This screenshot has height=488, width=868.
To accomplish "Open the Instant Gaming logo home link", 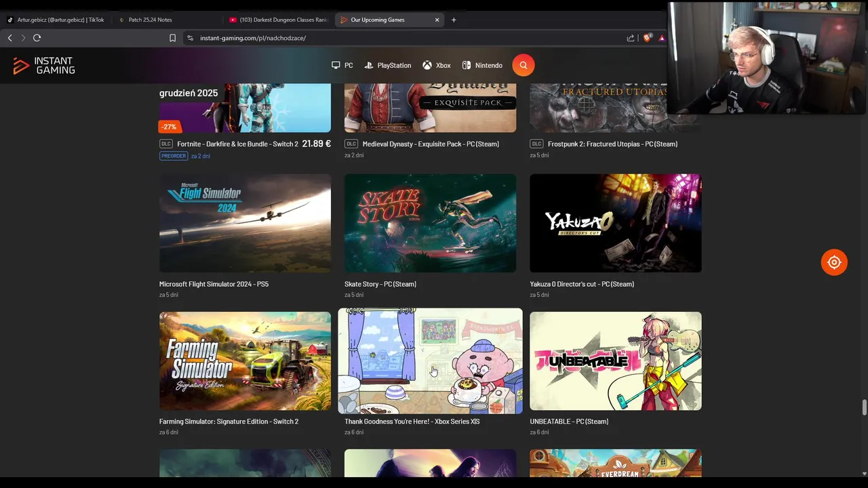I will click(x=44, y=66).
